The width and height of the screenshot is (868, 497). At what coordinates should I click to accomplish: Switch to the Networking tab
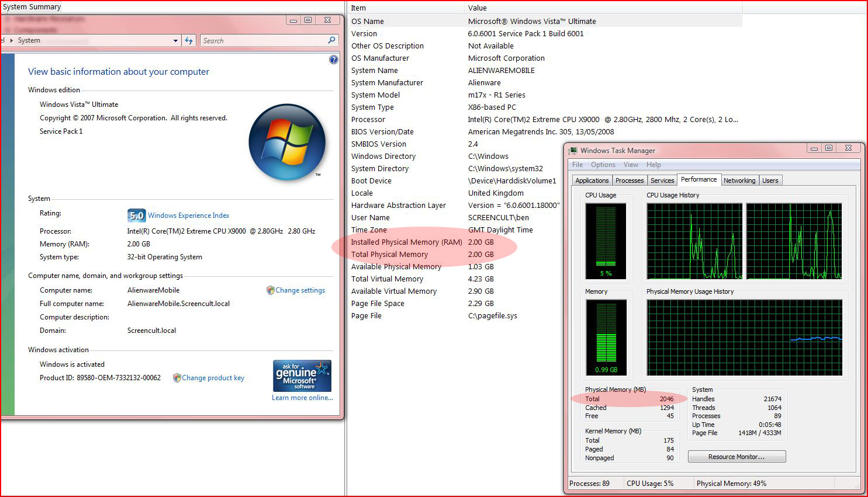tap(739, 180)
